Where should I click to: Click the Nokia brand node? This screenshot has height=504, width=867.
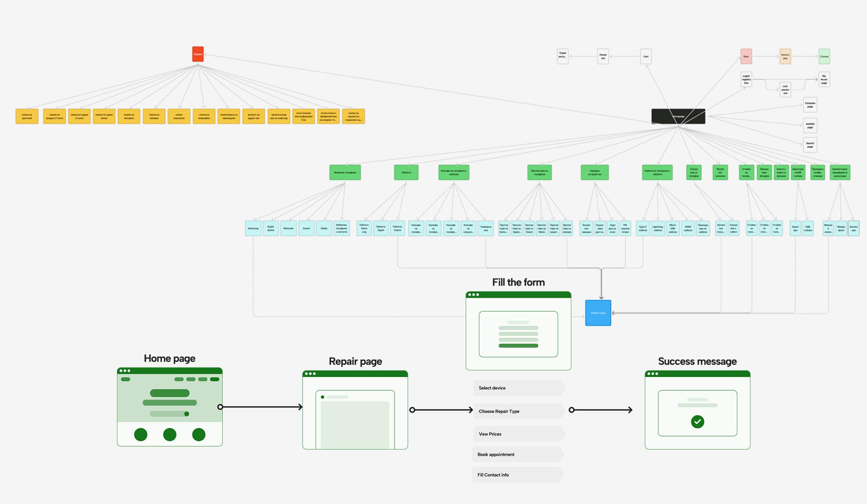[x=324, y=228]
